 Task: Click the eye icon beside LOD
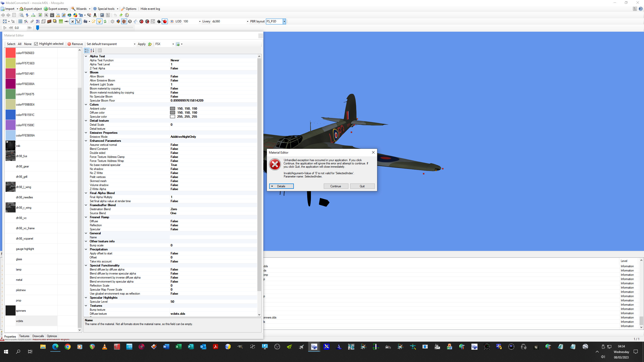coord(172,22)
